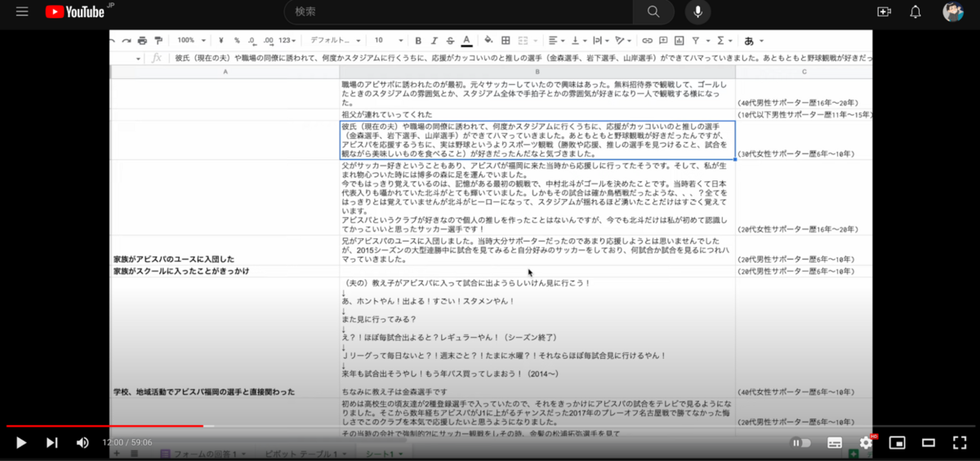Open the font family dropdown
The image size is (980, 461).
click(x=335, y=40)
